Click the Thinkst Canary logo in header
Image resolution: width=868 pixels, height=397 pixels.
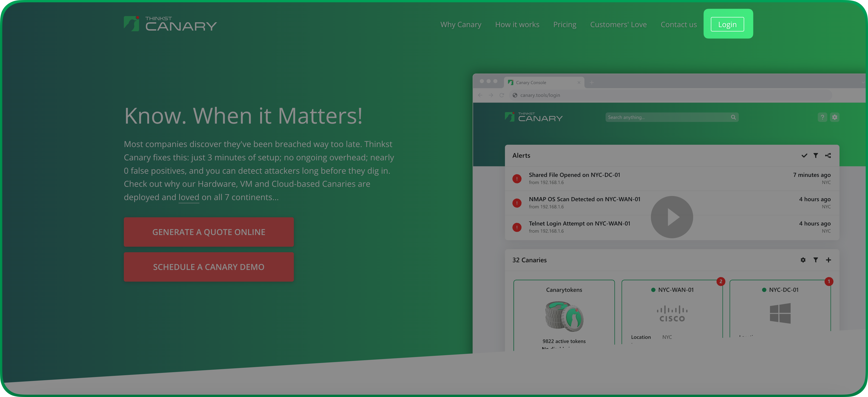tap(170, 24)
